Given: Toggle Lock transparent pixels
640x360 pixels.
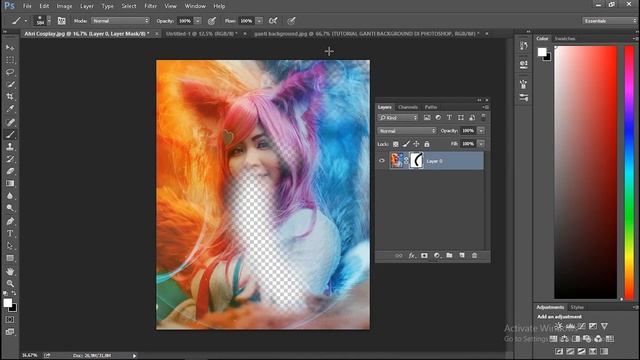Looking at the screenshot, I should (396, 144).
